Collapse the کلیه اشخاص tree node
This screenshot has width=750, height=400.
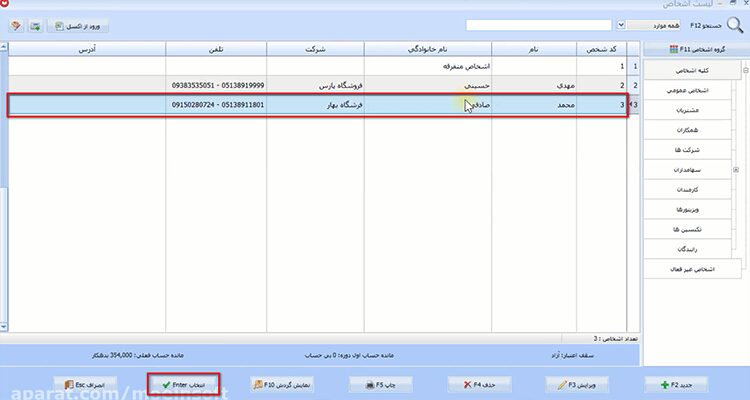[x=746, y=70]
